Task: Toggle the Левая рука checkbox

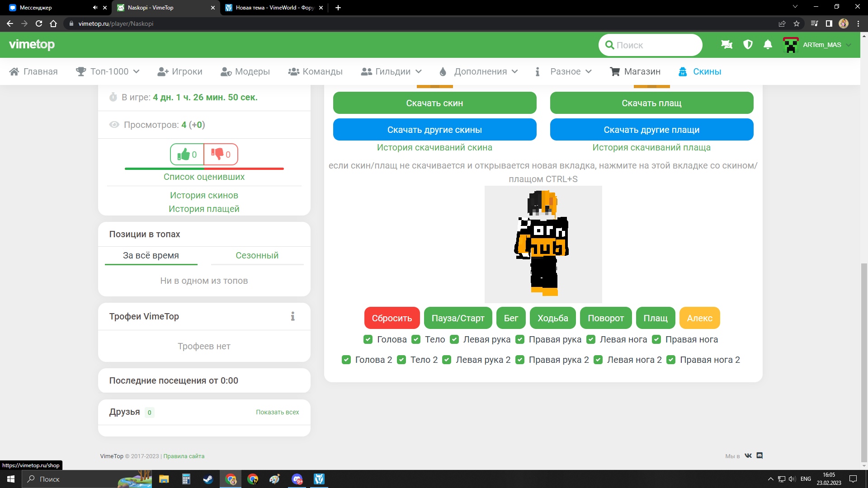Action: click(x=454, y=339)
